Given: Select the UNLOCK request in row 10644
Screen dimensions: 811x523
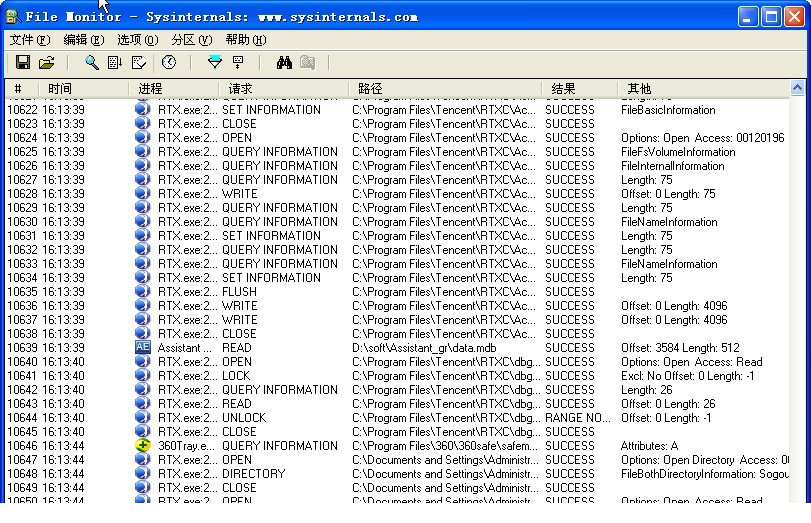Looking at the screenshot, I should pos(244,417).
